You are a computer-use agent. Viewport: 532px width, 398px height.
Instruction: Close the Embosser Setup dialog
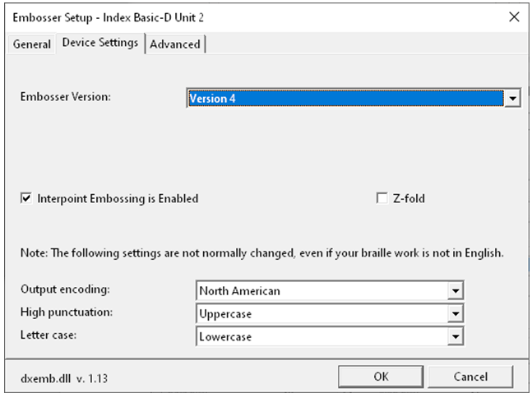514,16
